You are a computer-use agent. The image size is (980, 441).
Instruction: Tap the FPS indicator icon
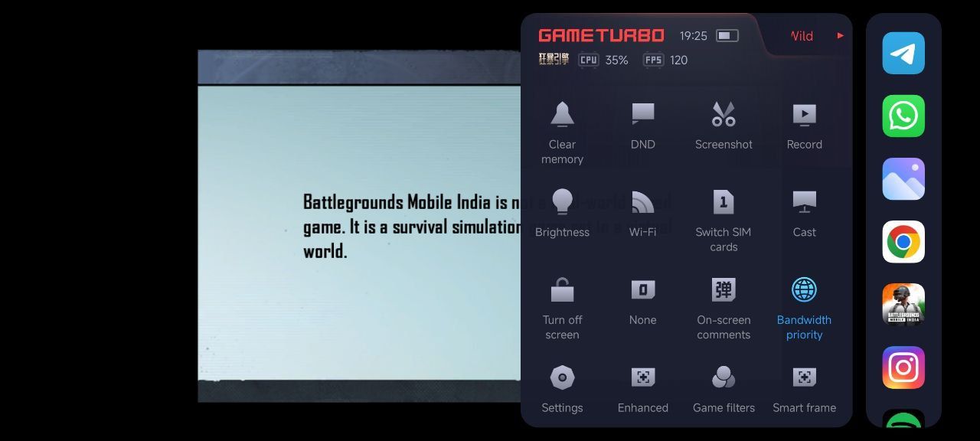653,60
